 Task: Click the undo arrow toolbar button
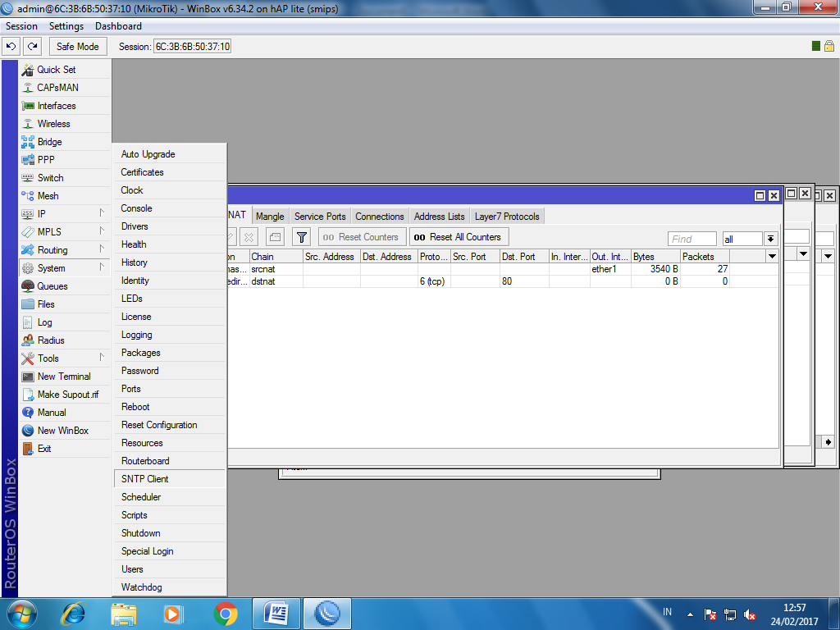pyautogui.click(x=11, y=47)
